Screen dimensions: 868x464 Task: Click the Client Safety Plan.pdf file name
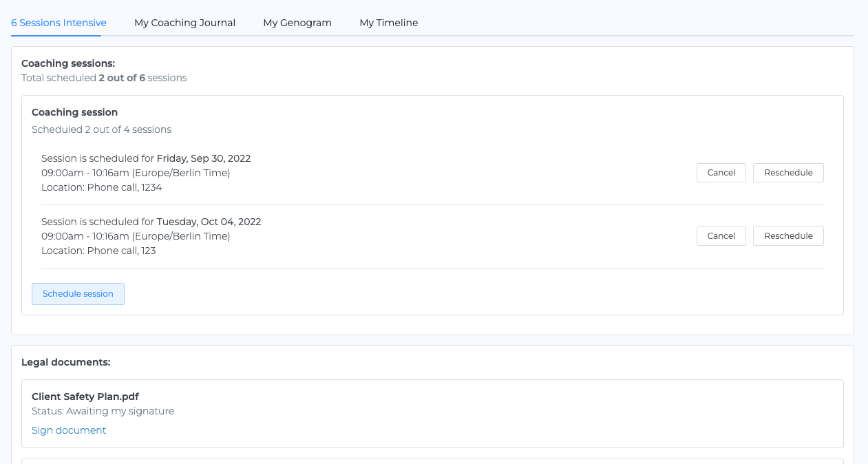coord(85,397)
